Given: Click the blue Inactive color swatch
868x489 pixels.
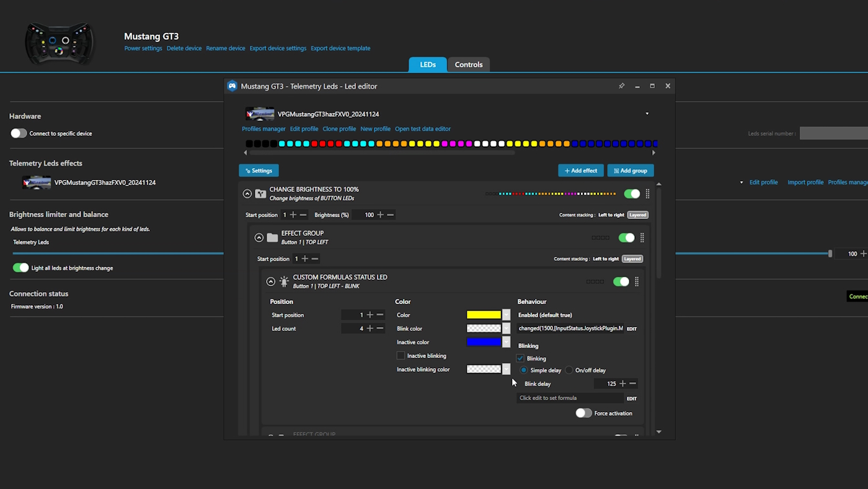Looking at the screenshot, I should 484,342.
